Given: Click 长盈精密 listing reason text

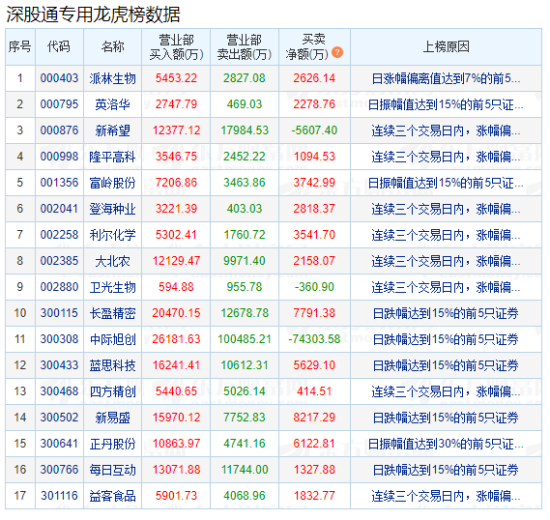Looking at the screenshot, I should (x=446, y=313).
